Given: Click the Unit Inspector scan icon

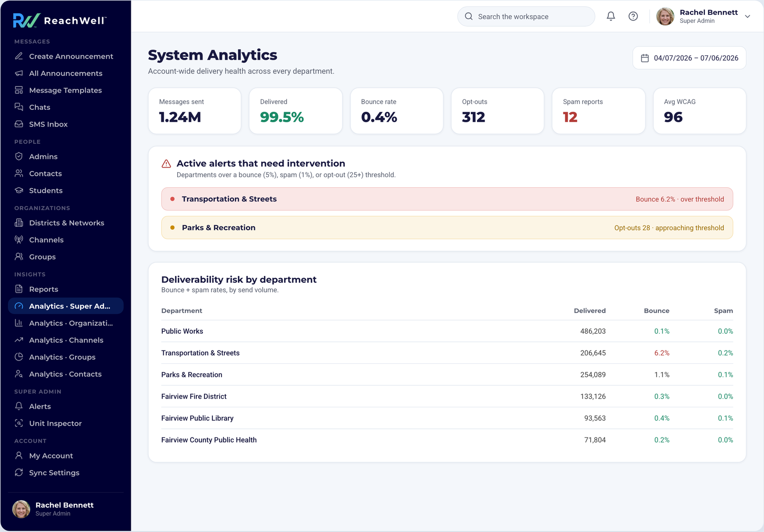Looking at the screenshot, I should [19, 423].
